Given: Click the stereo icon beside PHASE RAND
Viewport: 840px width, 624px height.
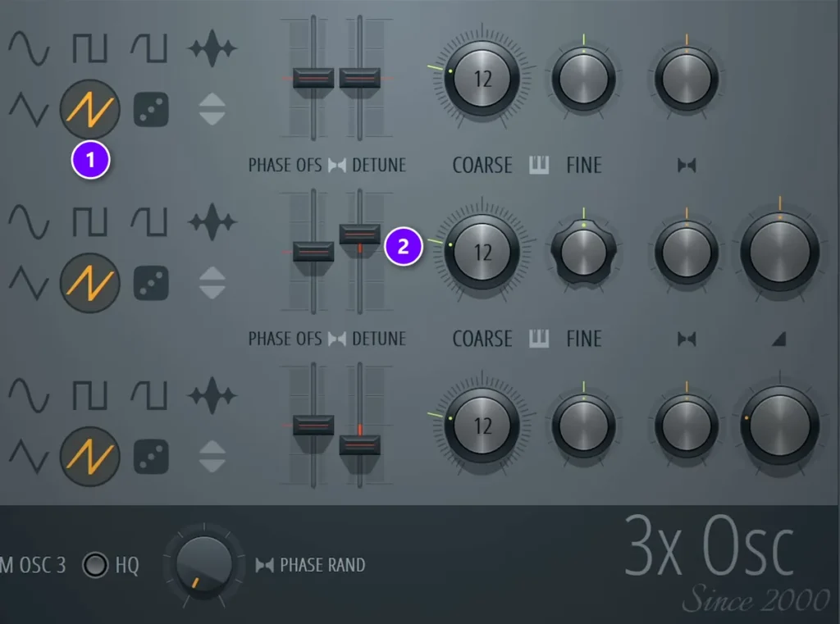Looking at the screenshot, I should (x=265, y=565).
